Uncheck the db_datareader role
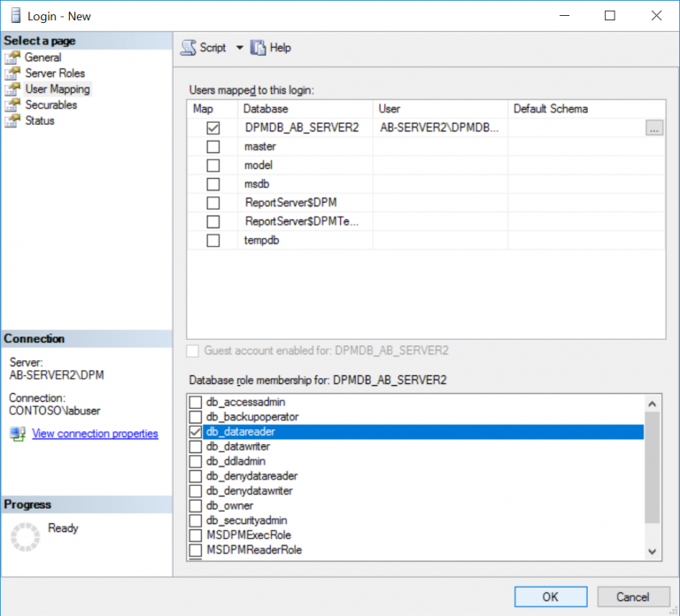Viewport: 680px width, 616px height. click(x=196, y=432)
